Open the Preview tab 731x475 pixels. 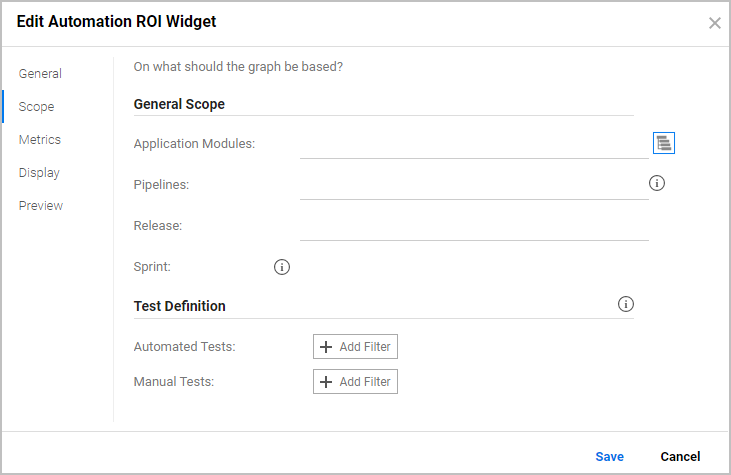tap(41, 206)
